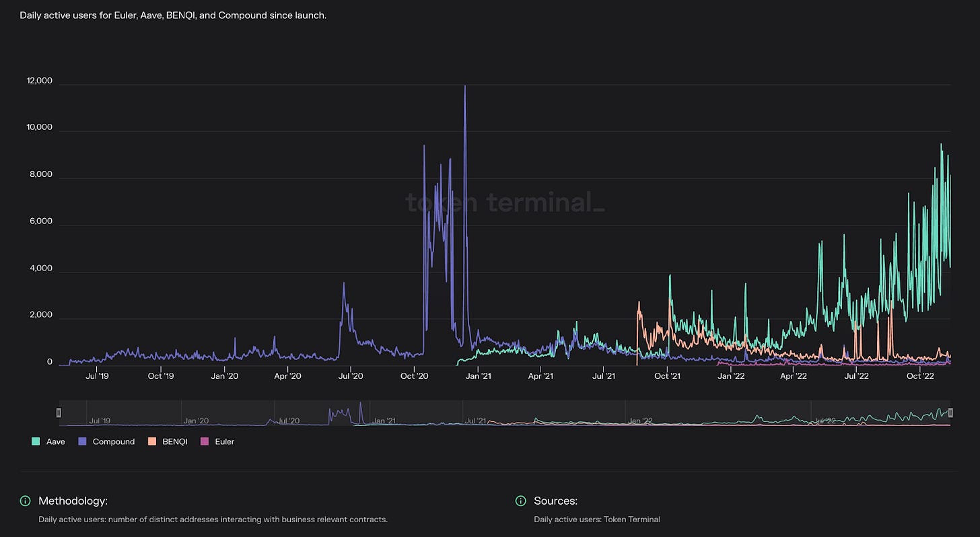Viewport: 980px width, 537px height.
Task: Click the Apr '20 x-axis label
Action: click(x=287, y=376)
